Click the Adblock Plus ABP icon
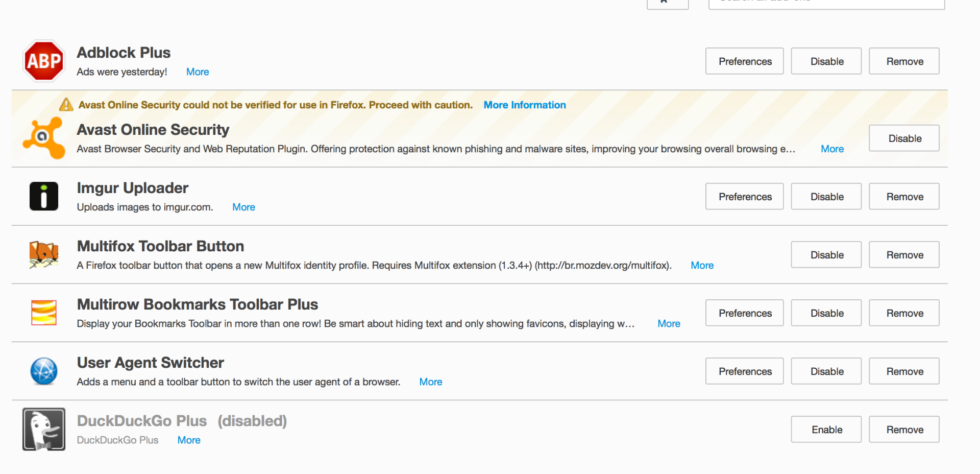The width and height of the screenshot is (980, 474). 44,61
